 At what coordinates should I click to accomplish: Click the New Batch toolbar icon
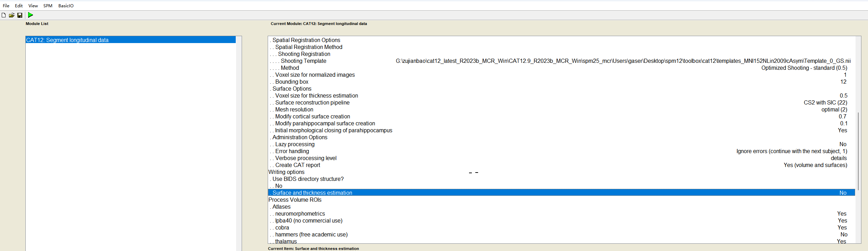click(3, 15)
